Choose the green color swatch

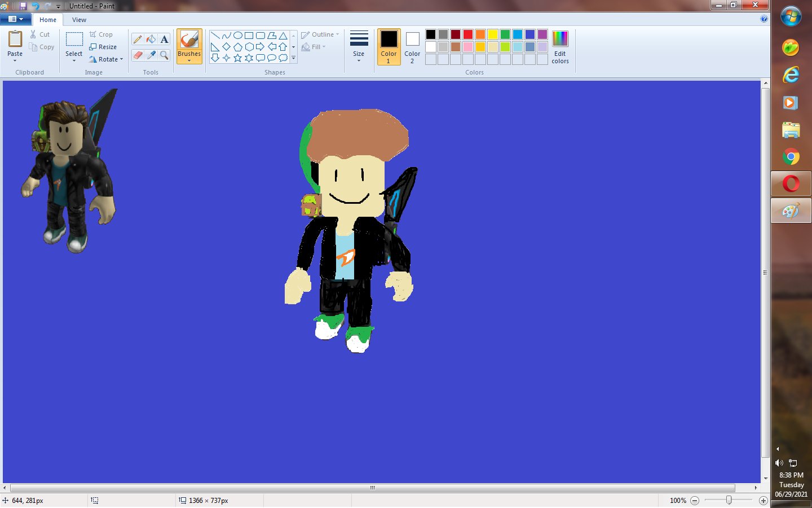tap(505, 34)
